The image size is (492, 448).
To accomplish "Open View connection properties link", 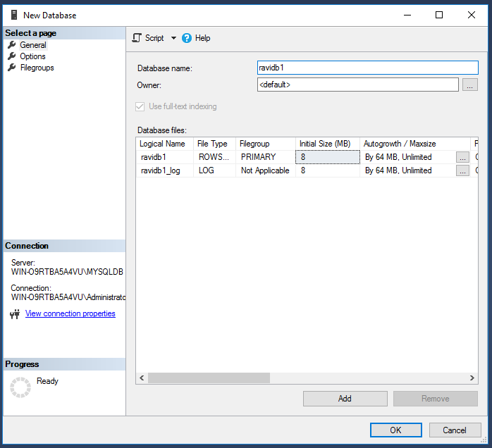I will [x=70, y=314].
